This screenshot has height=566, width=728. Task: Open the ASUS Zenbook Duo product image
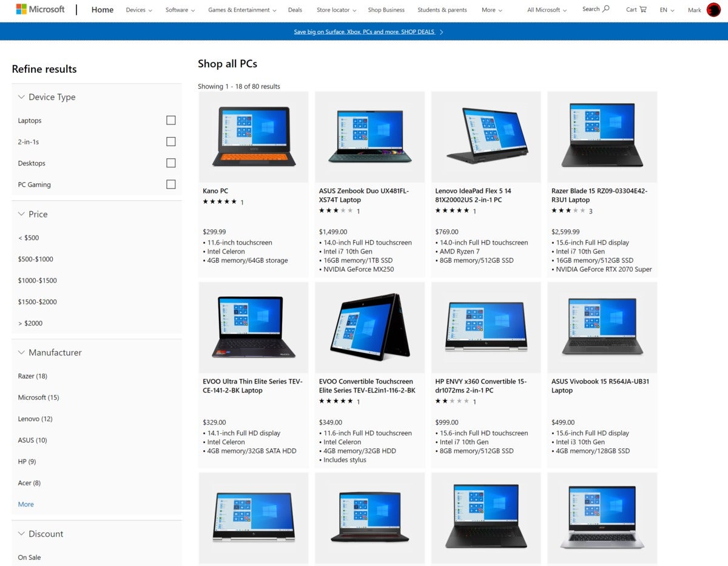pos(370,137)
